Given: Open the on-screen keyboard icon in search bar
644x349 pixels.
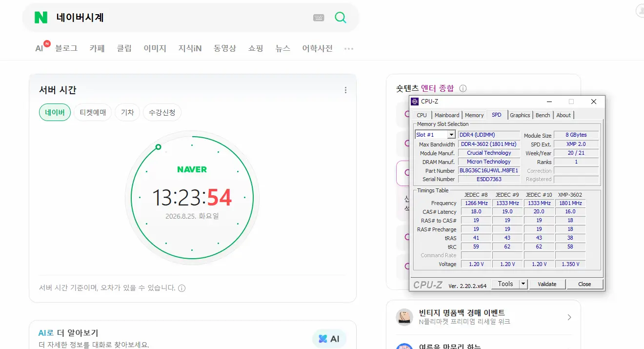Looking at the screenshot, I should [x=319, y=18].
